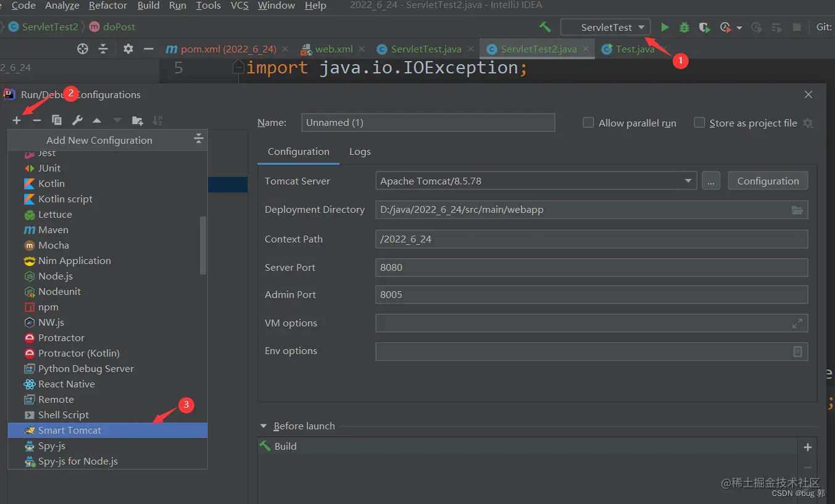Expand the VM options field icon

(x=797, y=323)
